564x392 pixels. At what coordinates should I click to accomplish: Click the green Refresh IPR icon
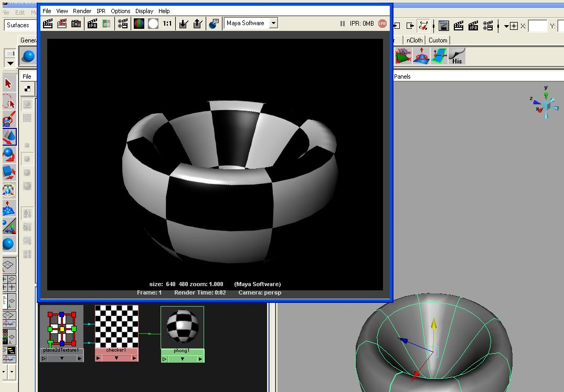pyautogui.click(x=107, y=24)
